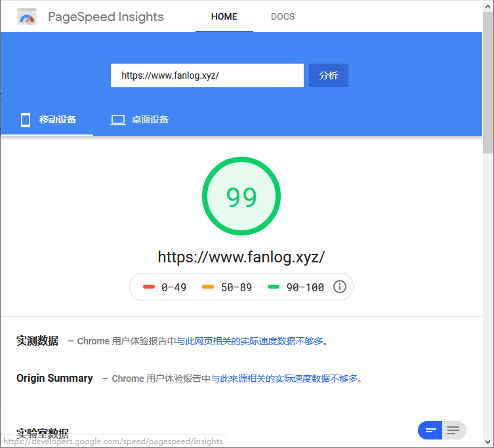Click the 99 score gauge circle
The height and width of the screenshot is (448, 494).
(241, 196)
